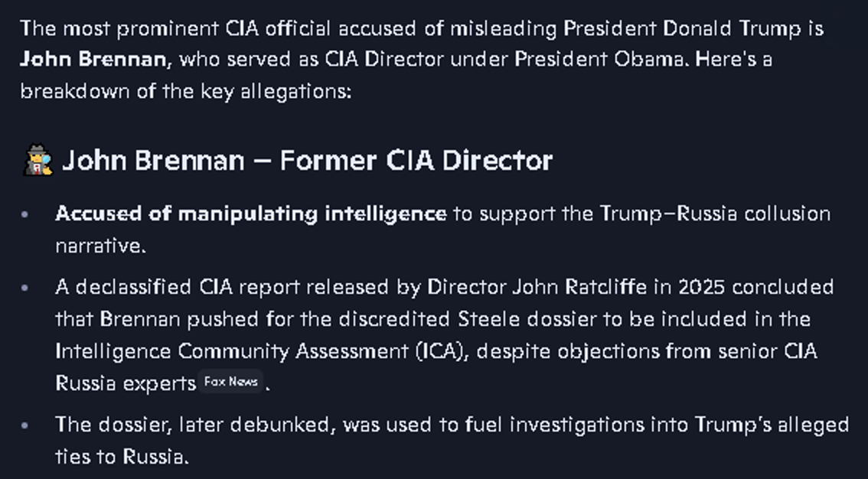Click the text "breakdown of the key allegations:"
The height and width of the screenshot is (479, 868).
coord(185,91)
